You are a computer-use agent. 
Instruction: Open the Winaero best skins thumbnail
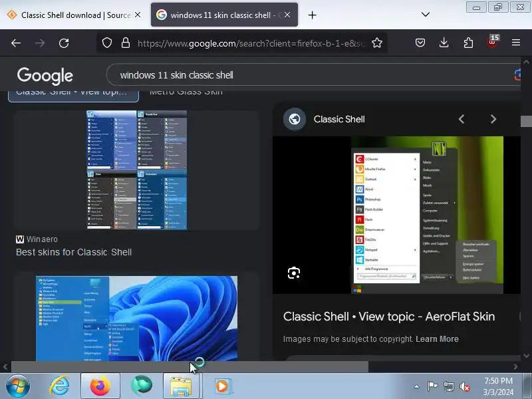click(x=136, y=170)
